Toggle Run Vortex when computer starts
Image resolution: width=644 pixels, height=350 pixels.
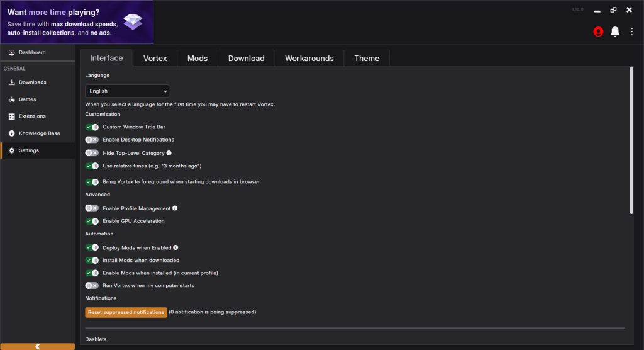[x=92, y=285]
